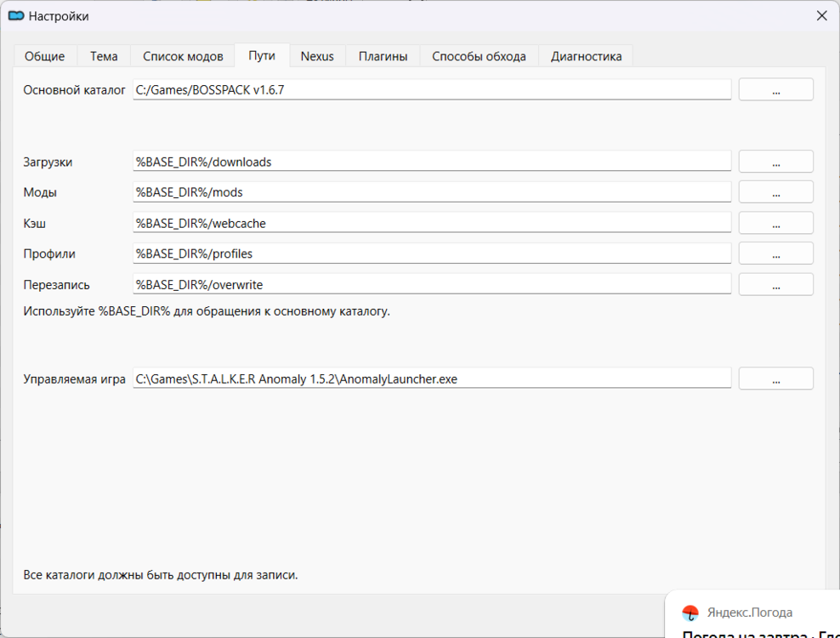Open the Яндекс.Погода notification icon

click(x=691, y=612)
